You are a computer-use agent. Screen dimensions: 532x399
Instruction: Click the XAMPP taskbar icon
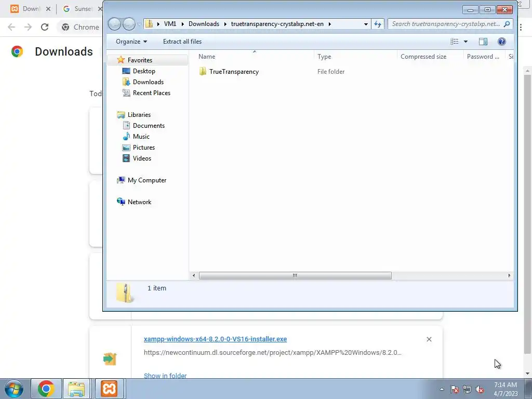[x=109, y=389]
